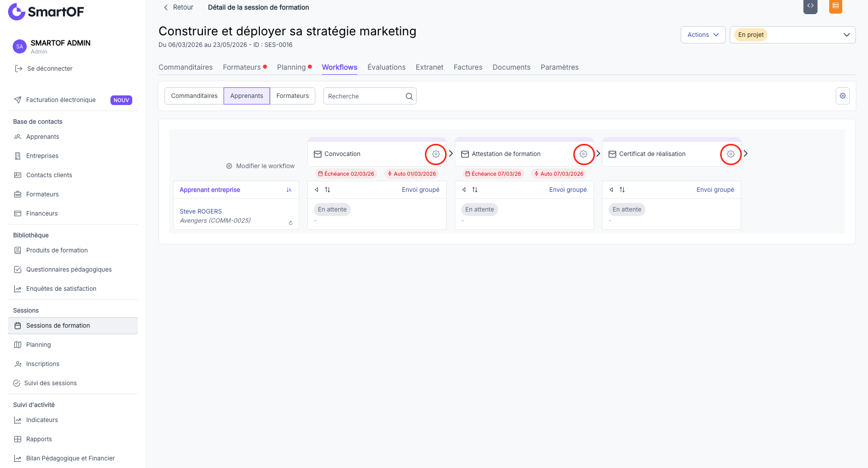The height and width of the screenshot is (468, 868).
Task: Open the En projet status dropdown
Action: click(792, 35)
